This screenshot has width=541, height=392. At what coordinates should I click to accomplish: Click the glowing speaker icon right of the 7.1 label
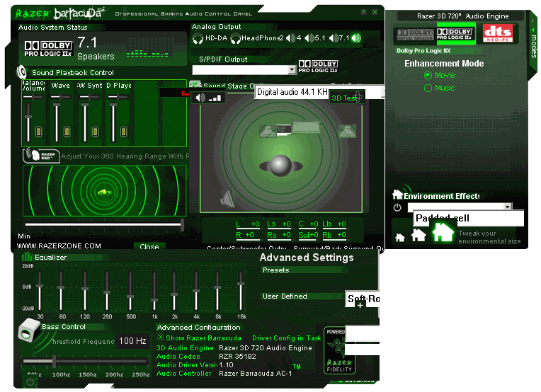[x=356, y=38]
